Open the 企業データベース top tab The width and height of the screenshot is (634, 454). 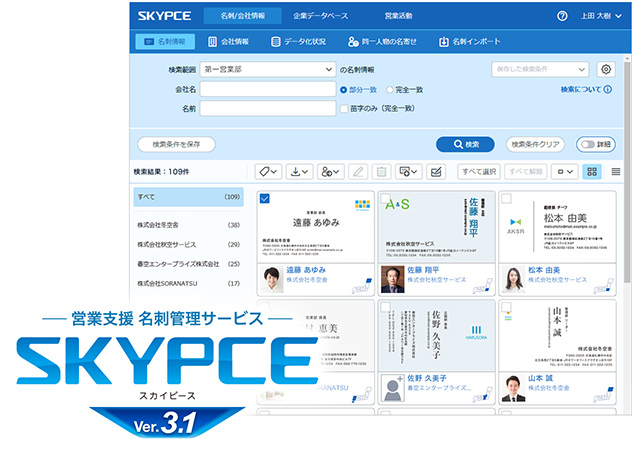coord(320,16)
